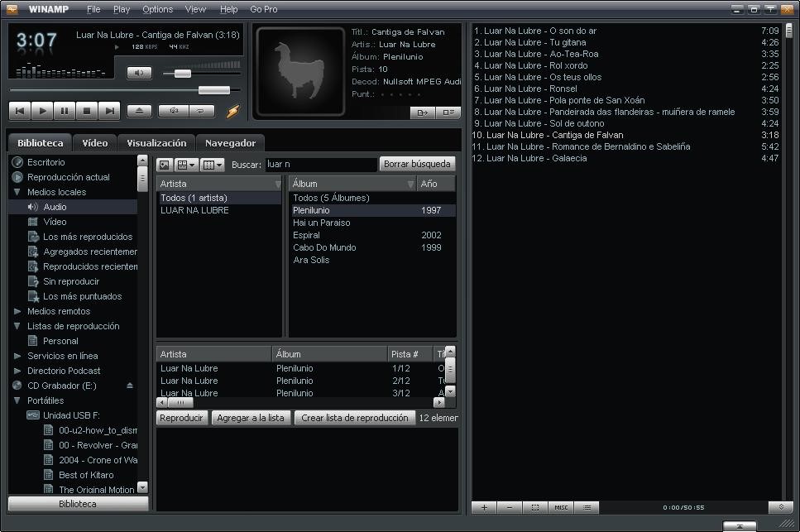Click the Borrar búsqueda button

(415, 163)
